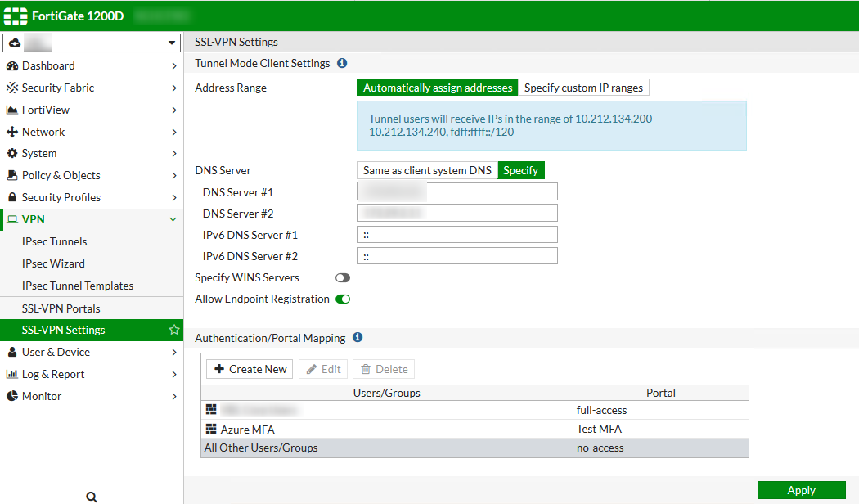The image size is (859, 504).
Task: Click the Security Fabric icon
Action: tap(12, 88)
